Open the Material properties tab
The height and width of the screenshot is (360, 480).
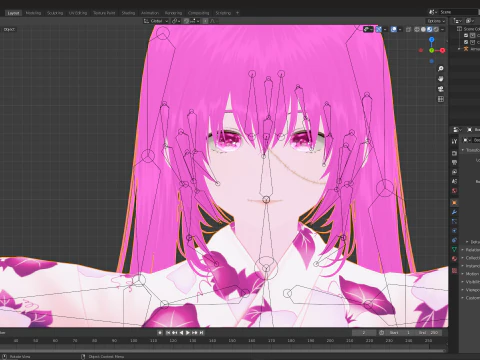454,259
